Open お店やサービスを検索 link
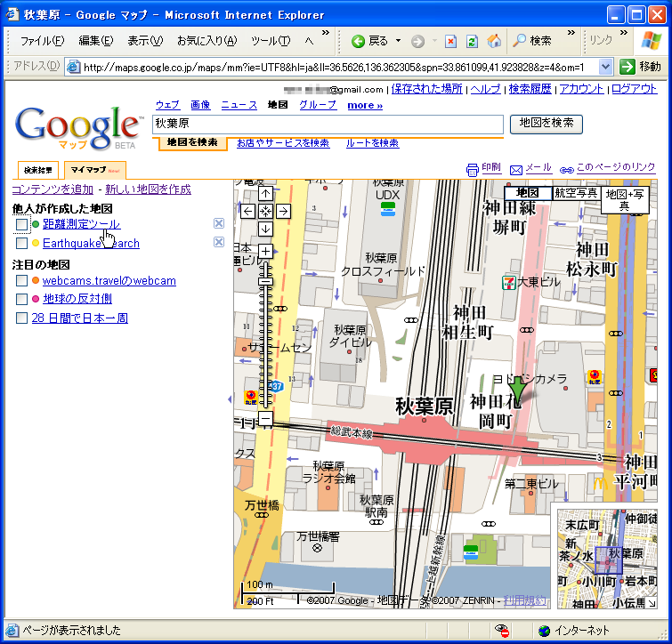This screenshot has height=644, width=672. (283, 143)
